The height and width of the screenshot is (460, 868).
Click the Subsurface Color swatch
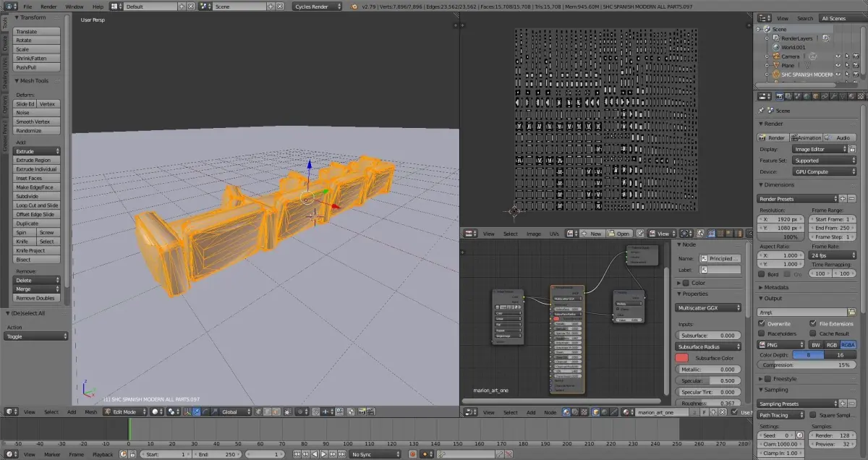pos(681,358)
